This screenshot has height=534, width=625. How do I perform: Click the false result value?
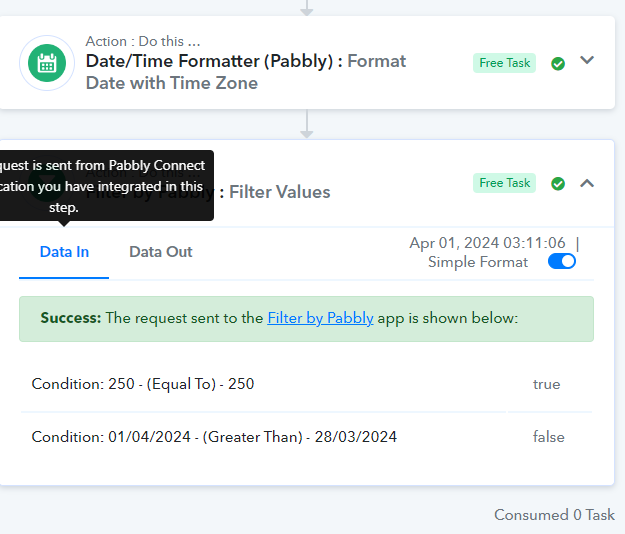(x=548, y=437)
